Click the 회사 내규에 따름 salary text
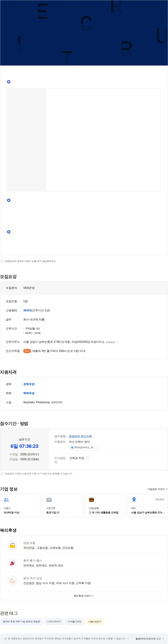Image resolution: width=168 pixels, height=644 pixels. 34,320
